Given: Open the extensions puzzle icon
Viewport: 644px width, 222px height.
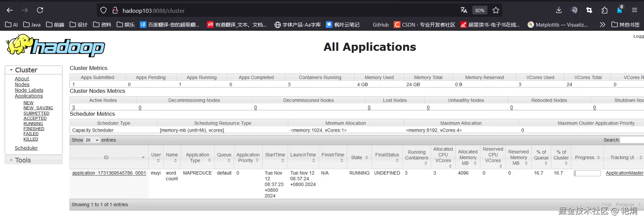Looking at the screenshot, I should tap(604, 10).
